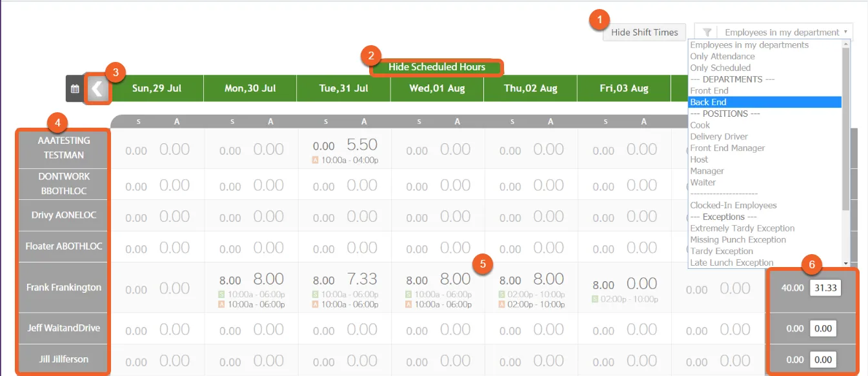The height and width of the screenshot is (376, 868).
Task: Select employee Floater ABOTHLOC
Action: 64,246
